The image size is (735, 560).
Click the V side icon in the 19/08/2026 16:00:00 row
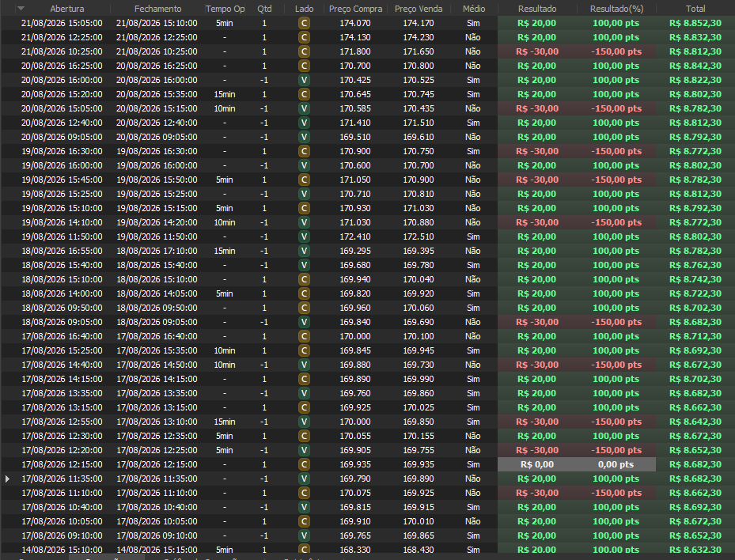(x=304, y=165)
